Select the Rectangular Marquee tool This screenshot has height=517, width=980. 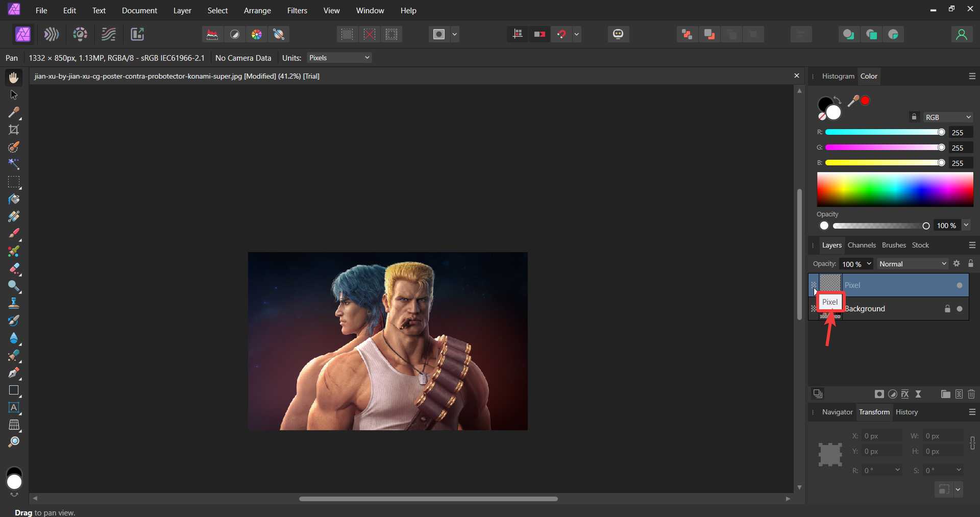pos(14,182)
